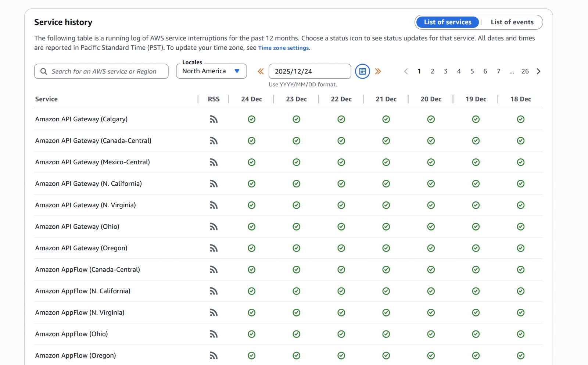
Task: Select Amazon API Gateway (N. Virginia) row label
Action: [x=85, y=205]
